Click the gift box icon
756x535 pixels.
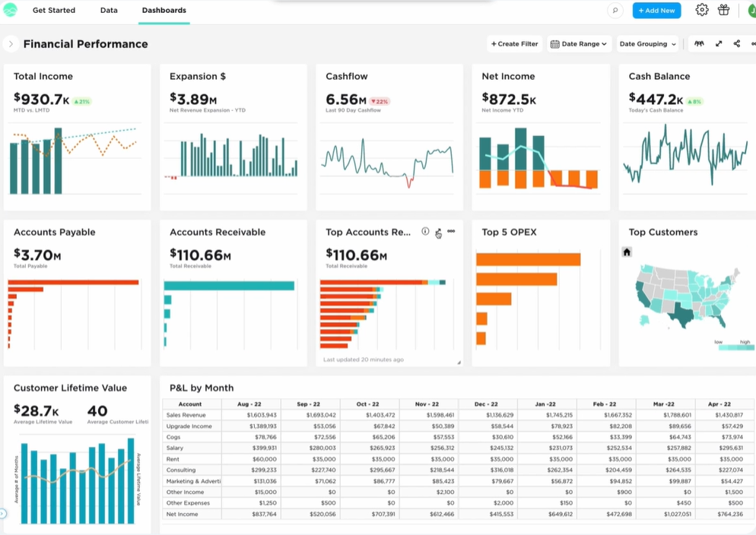point(723,11)
